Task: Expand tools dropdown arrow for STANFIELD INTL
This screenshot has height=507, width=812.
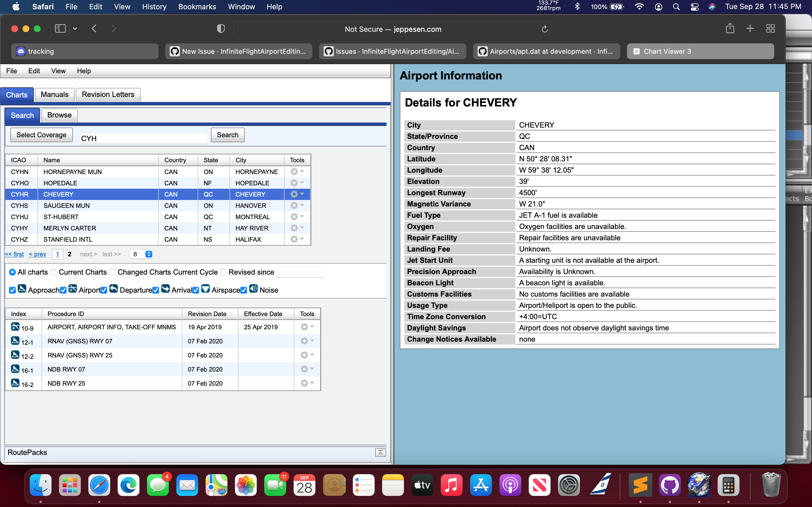Action: (x=302, y=239)
